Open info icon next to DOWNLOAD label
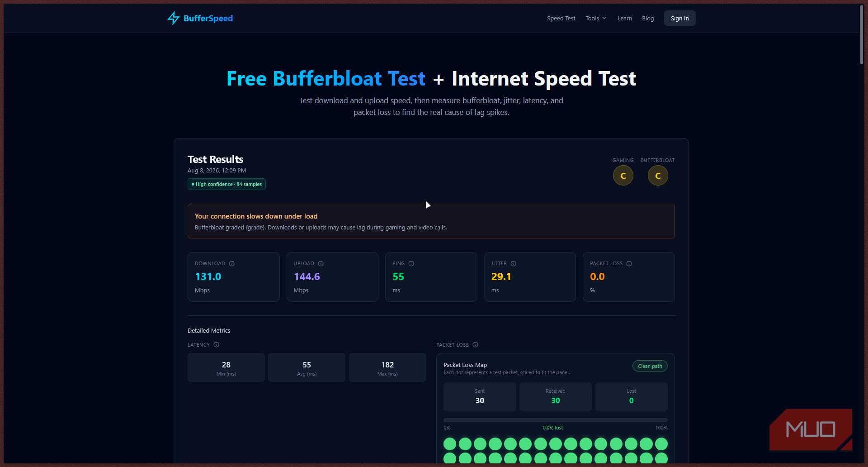This screenshot has width=868, height=467. point(231,263)
